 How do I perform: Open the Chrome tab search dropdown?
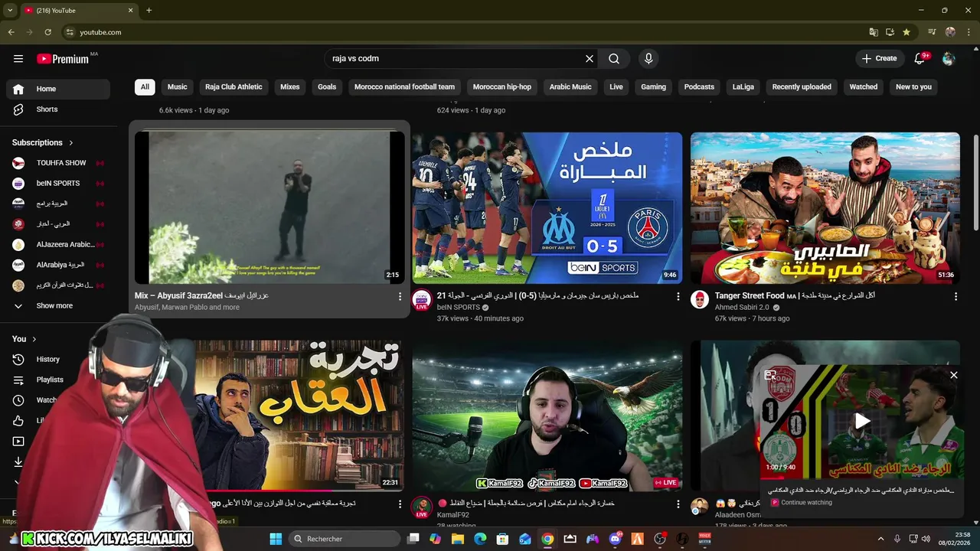10,10
